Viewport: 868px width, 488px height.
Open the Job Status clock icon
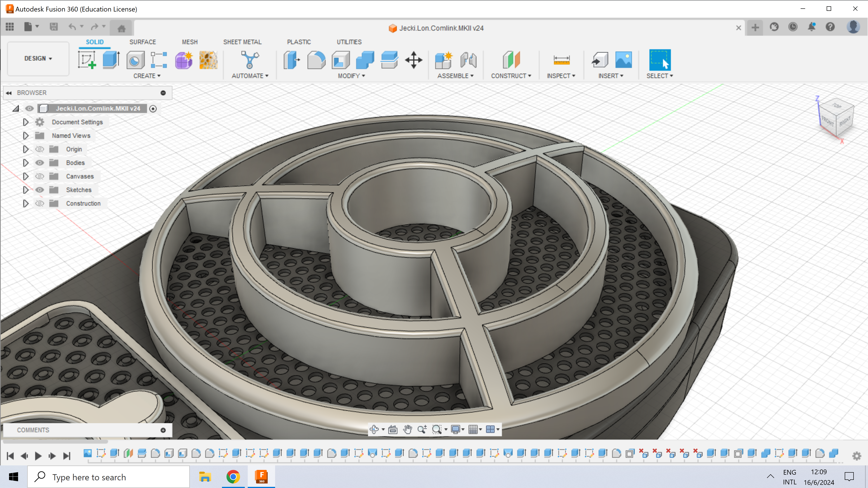point(793,27)
